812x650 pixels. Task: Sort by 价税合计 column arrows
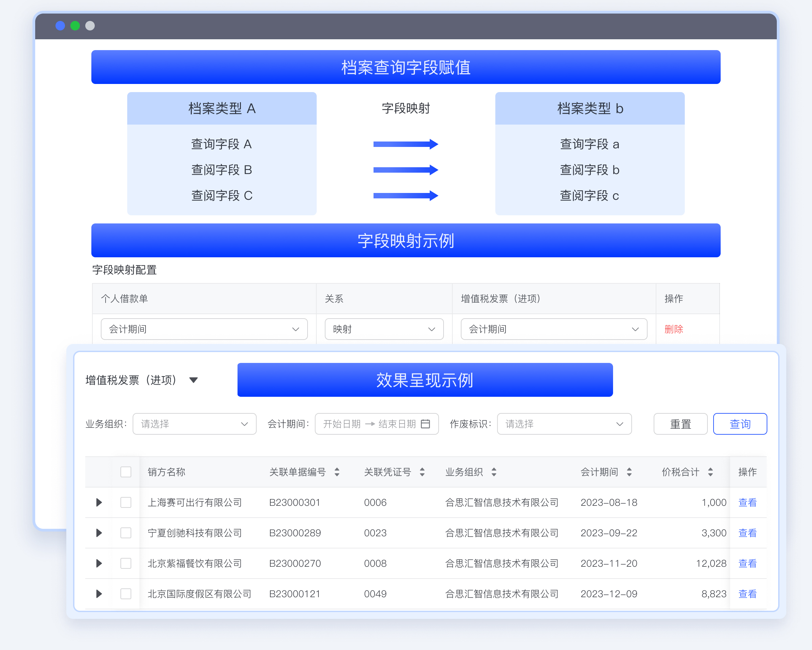pyautogui.click(x=710, y=472)
